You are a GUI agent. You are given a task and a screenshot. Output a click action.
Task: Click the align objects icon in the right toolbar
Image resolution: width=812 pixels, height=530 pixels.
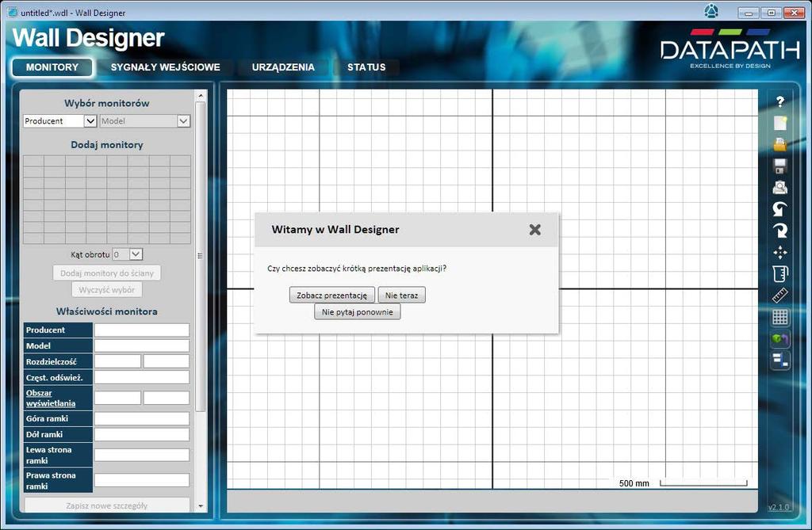[x=780, y=360]
